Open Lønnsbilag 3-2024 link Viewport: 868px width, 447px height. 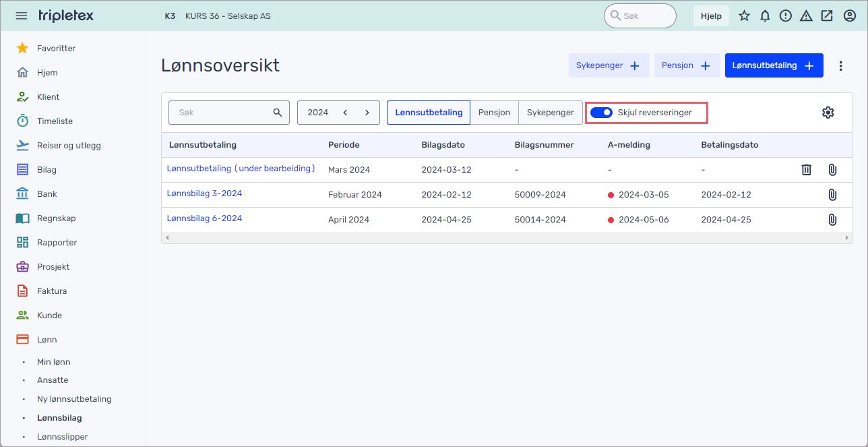pyautogui.click(x=204, y=193)
